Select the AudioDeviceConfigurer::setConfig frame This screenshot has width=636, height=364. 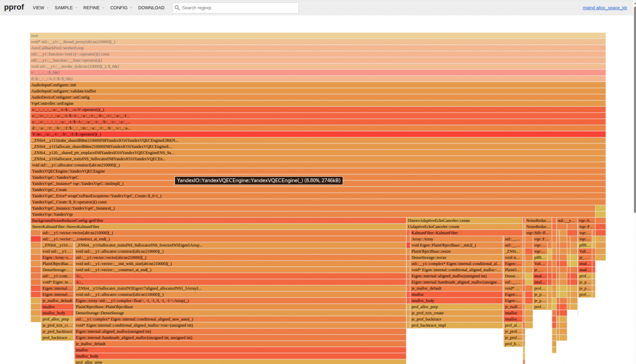coord(318,97)
